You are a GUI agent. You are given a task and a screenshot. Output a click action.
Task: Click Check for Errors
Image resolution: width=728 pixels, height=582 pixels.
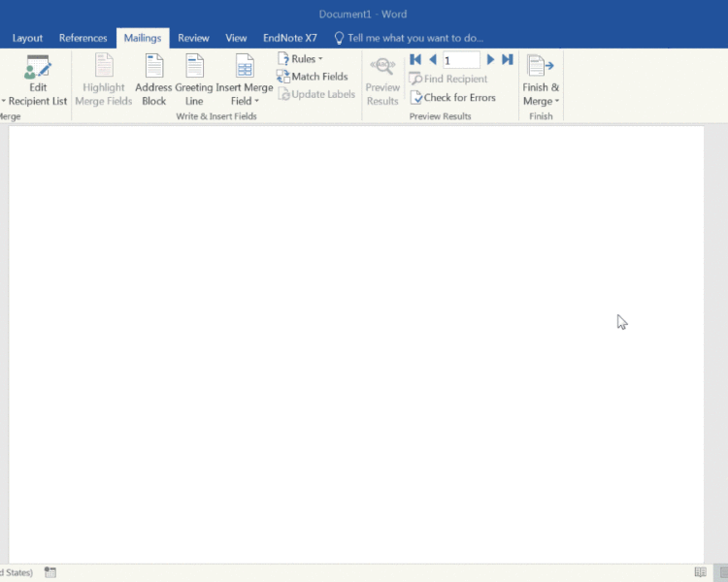point(453,97)
